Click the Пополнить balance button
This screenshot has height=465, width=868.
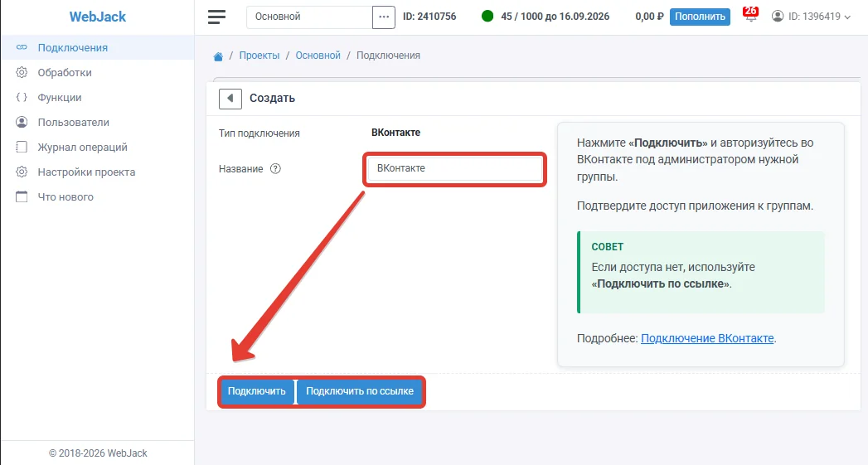[x=700, y=17]
